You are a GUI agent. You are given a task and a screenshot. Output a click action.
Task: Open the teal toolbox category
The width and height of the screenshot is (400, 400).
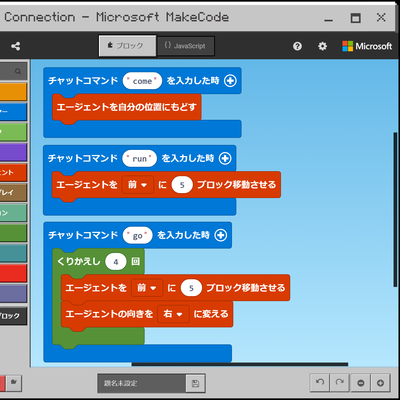13,253
